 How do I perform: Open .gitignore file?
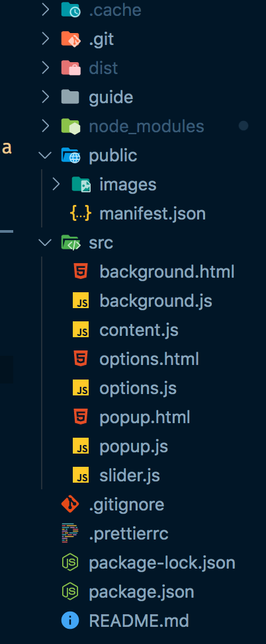(x=126, y=505)
